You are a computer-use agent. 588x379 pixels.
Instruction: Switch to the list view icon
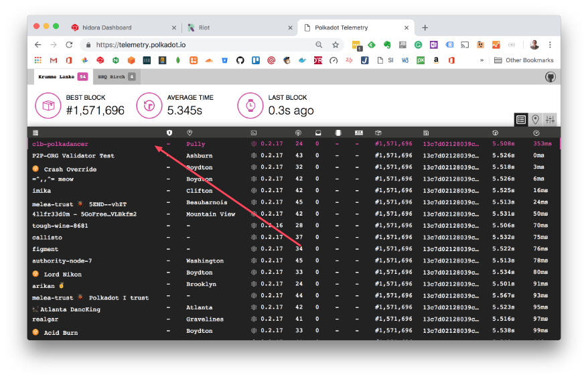(x=520, y=119)
